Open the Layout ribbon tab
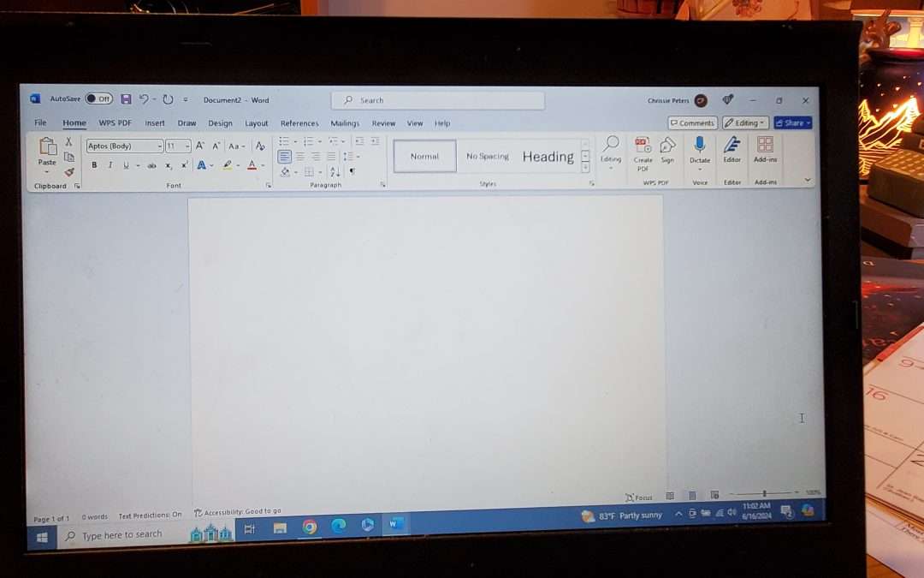Image resolution: width=924 pixels, height=578 pixels. coord(256,123)
